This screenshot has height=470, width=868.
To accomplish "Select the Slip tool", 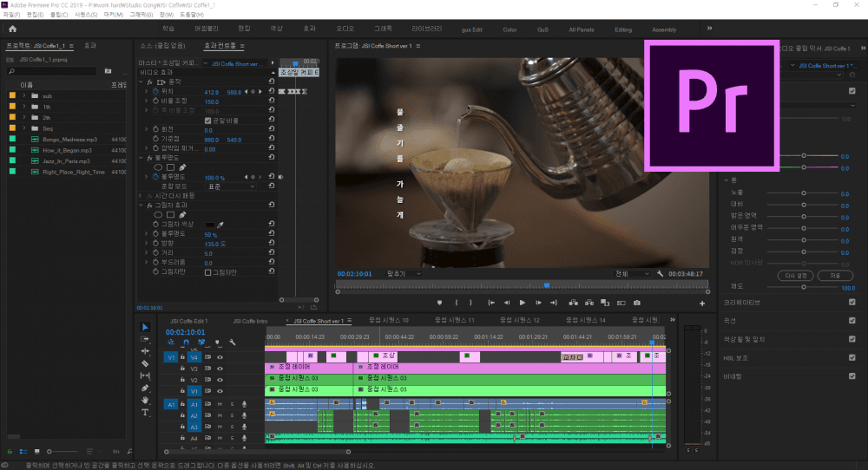I will 145,375.
